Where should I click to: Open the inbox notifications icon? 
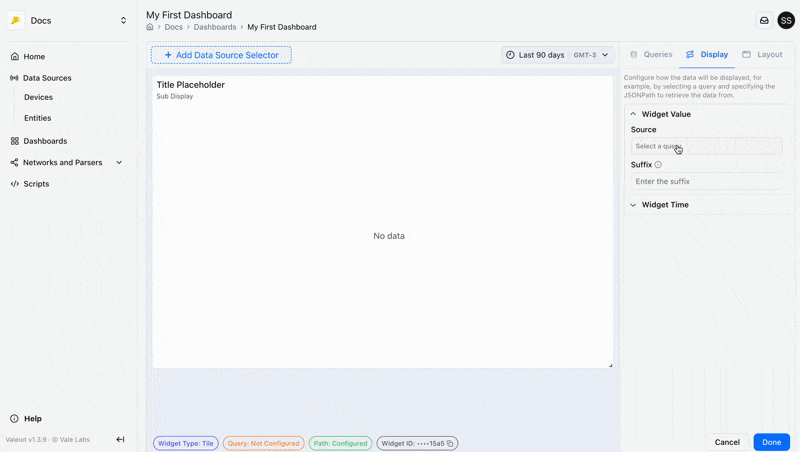[764, 20]
